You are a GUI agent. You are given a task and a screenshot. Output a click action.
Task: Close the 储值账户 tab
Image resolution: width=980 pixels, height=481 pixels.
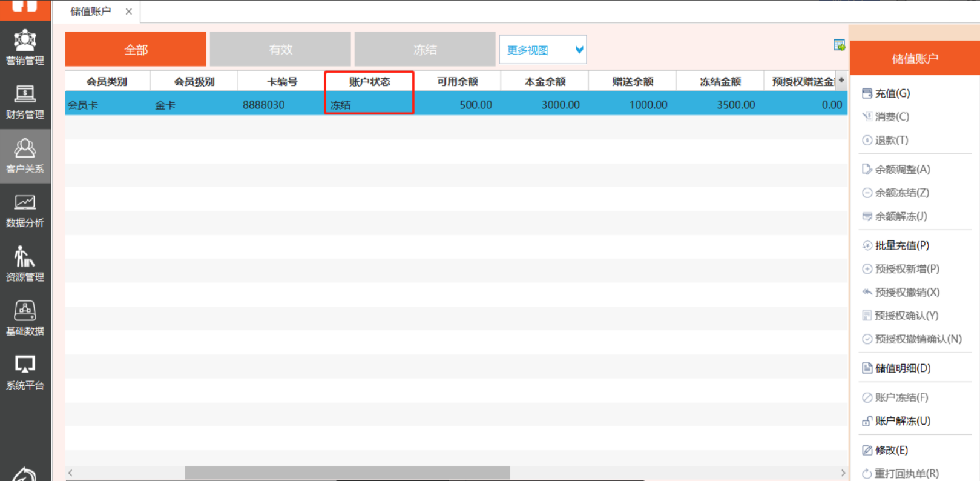coord(128,12)
